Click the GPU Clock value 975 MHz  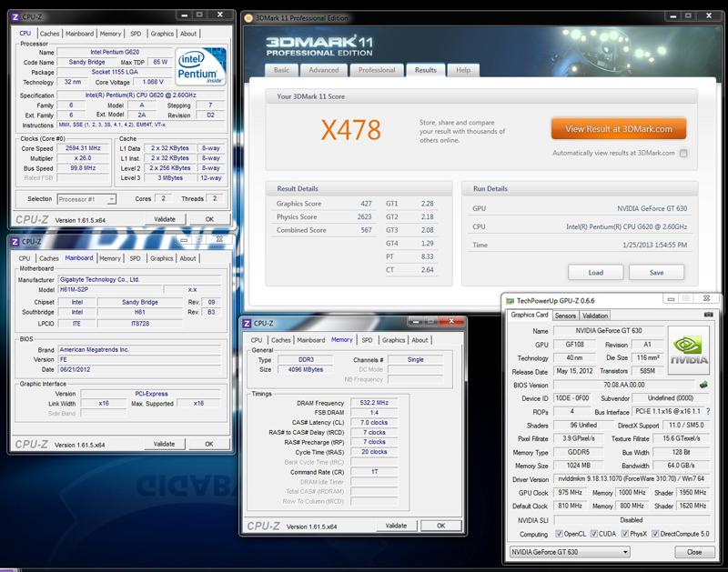click(x=570, y=493)
